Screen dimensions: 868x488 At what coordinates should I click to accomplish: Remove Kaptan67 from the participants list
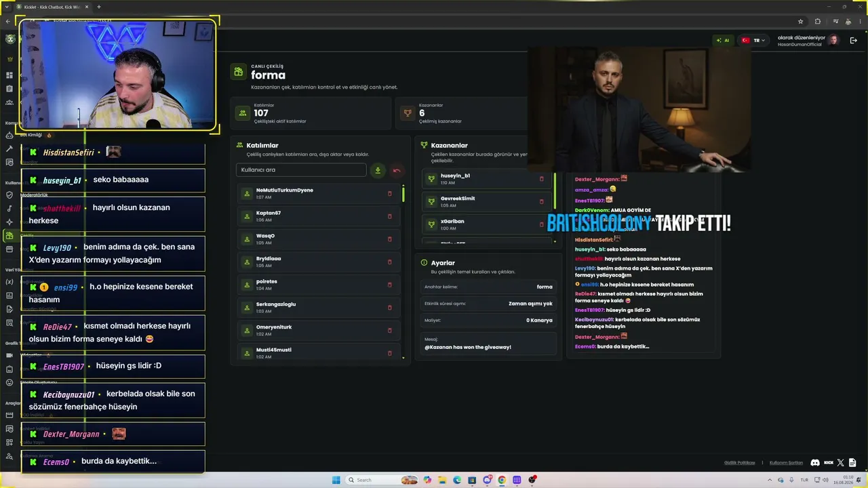[x=389, y=216]
